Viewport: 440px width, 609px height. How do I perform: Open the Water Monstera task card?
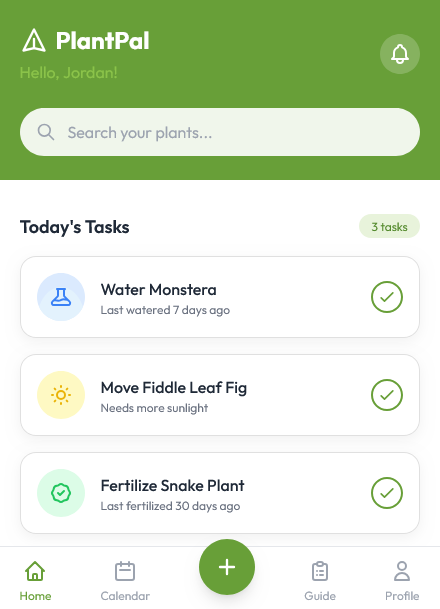[220, 297]
